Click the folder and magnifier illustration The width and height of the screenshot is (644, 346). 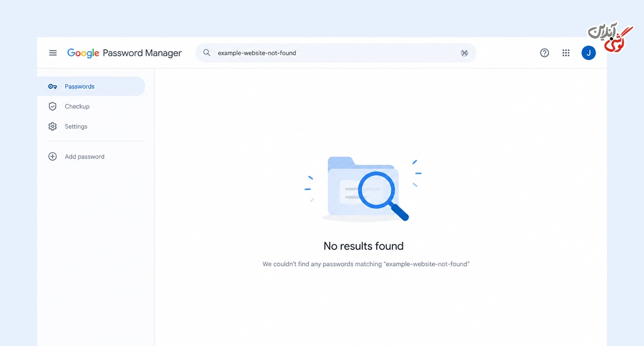coord(363,189)
